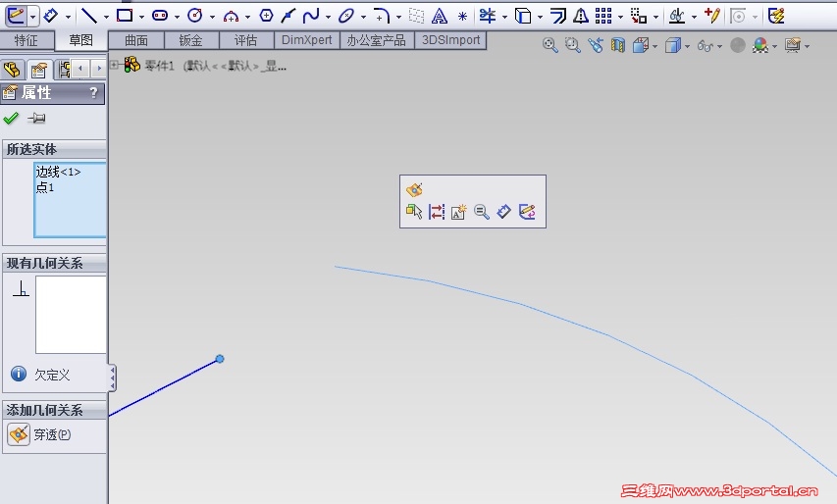The image size is (837, 504).
Task: Select the Spline sketch tool
Action: pos(311,16)
